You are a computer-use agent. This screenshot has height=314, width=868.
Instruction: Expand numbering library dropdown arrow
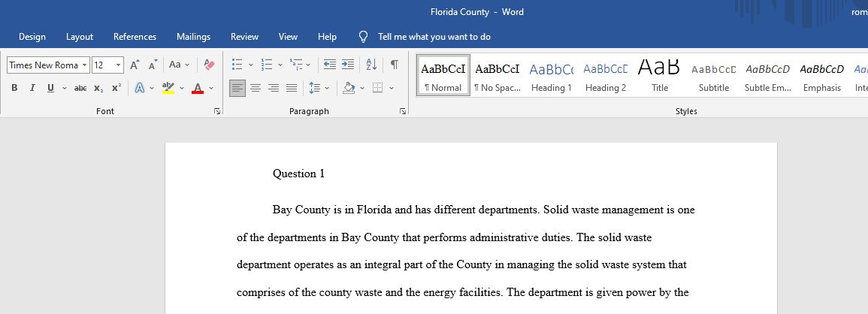click(280, 65)
